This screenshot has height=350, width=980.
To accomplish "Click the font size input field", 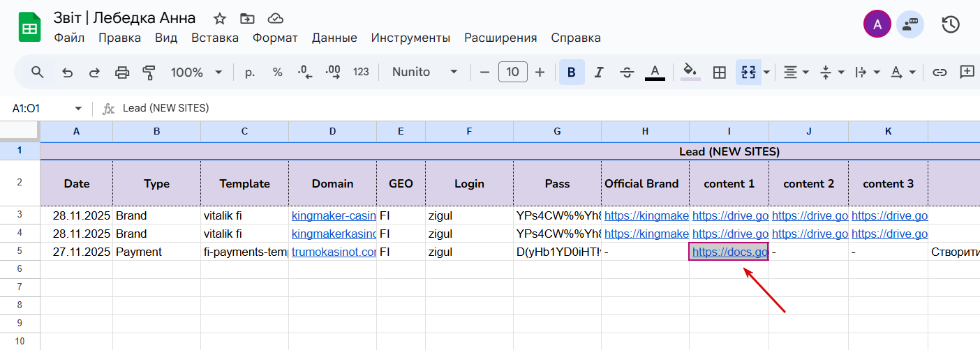I will pyautogui.click(x=512, y=72).
